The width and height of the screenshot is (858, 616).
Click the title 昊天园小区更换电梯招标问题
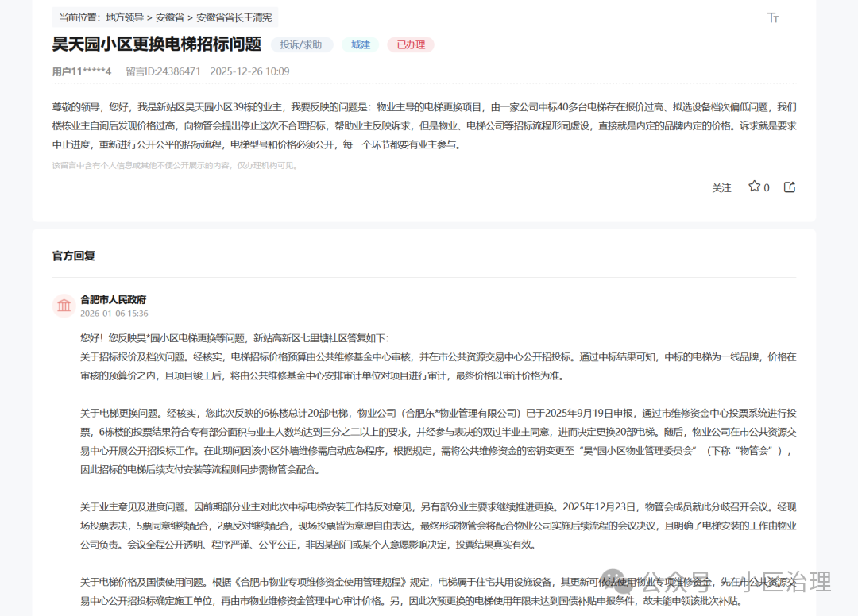[x=157, y=44]
